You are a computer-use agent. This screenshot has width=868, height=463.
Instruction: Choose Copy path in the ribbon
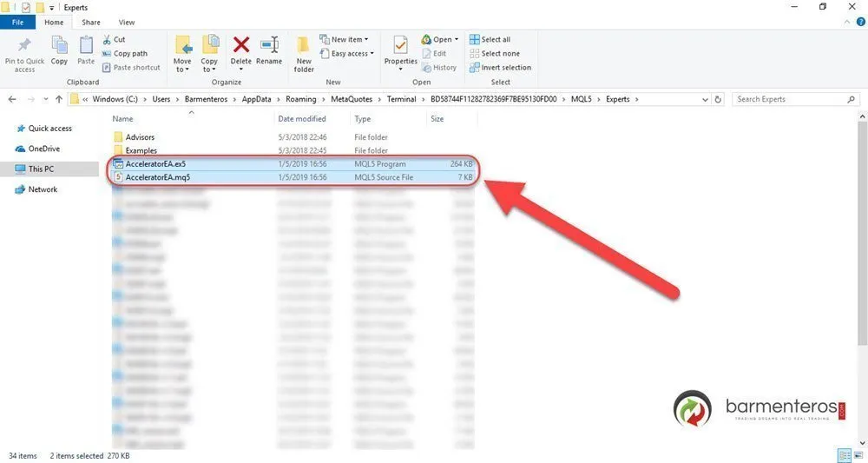coord(125,53)
